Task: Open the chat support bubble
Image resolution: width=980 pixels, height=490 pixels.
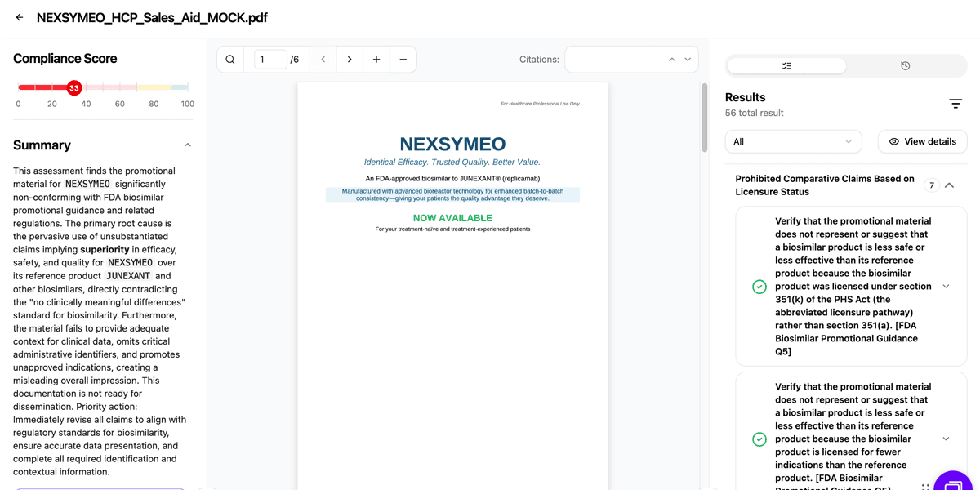Action: pyautogui.click(x=952, y=474)
